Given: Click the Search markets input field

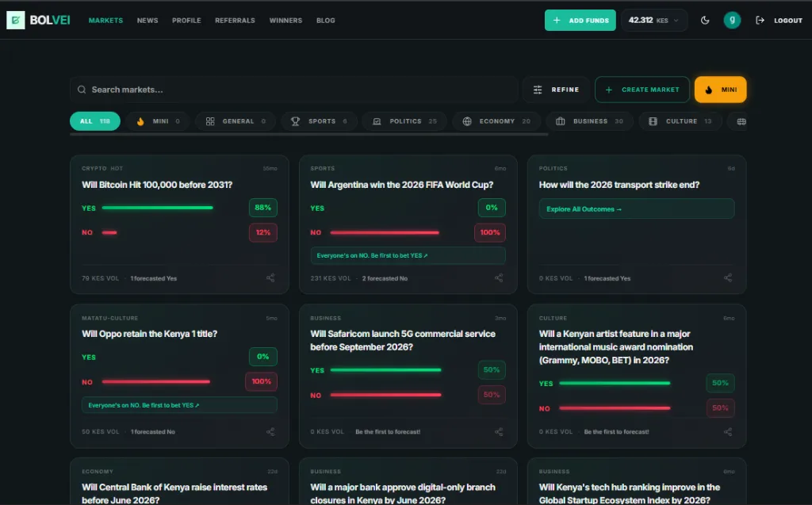Looking at the screenshot, I should 293,90.
